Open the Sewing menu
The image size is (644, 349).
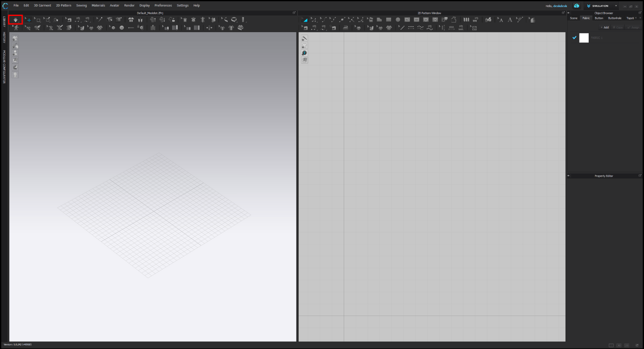(x=81, y=5)
